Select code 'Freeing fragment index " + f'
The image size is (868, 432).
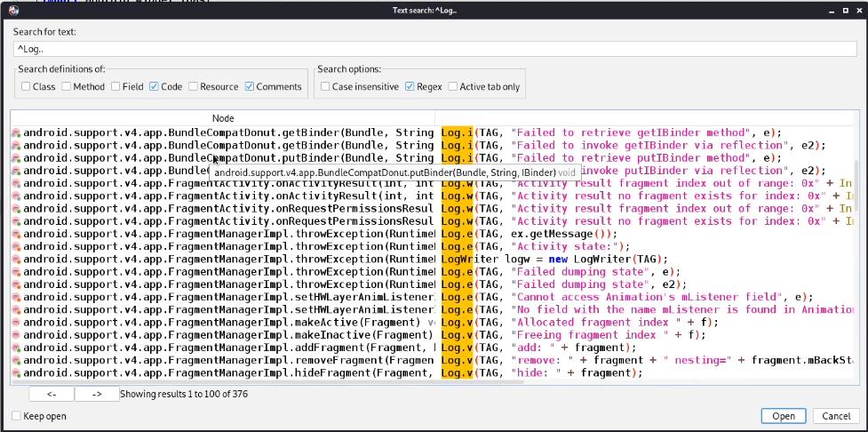coord(603,335)
